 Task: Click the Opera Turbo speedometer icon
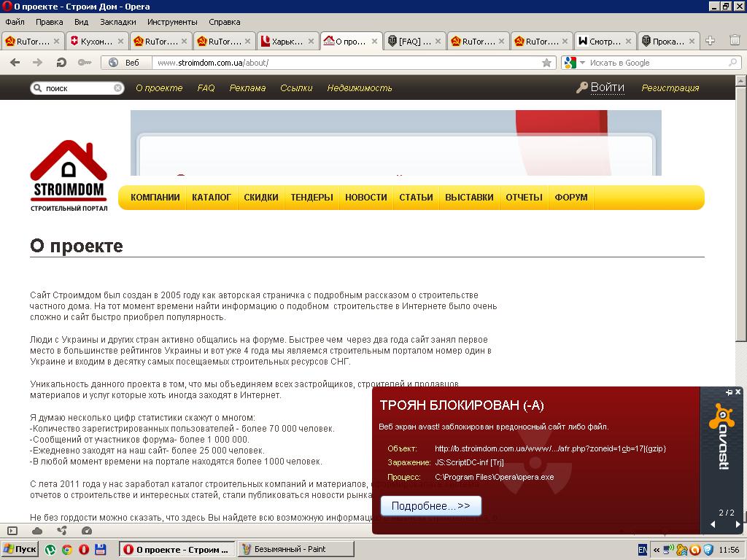86,531
